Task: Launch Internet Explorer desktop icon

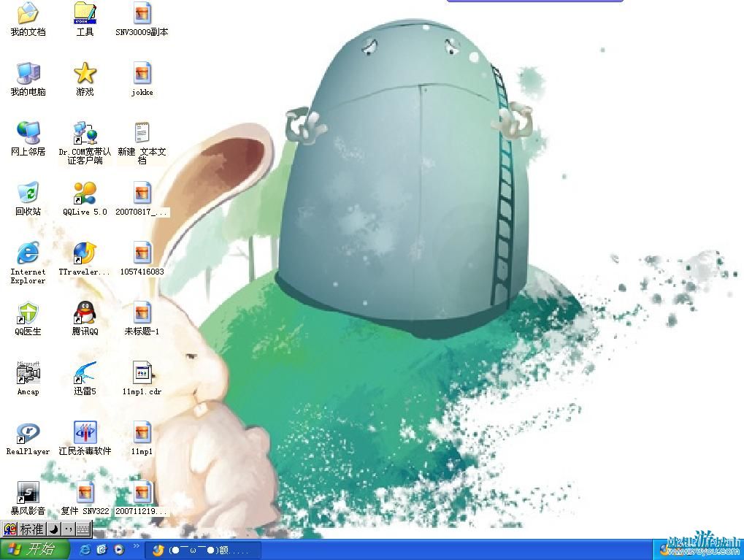Action: click(x=28, y=262)
